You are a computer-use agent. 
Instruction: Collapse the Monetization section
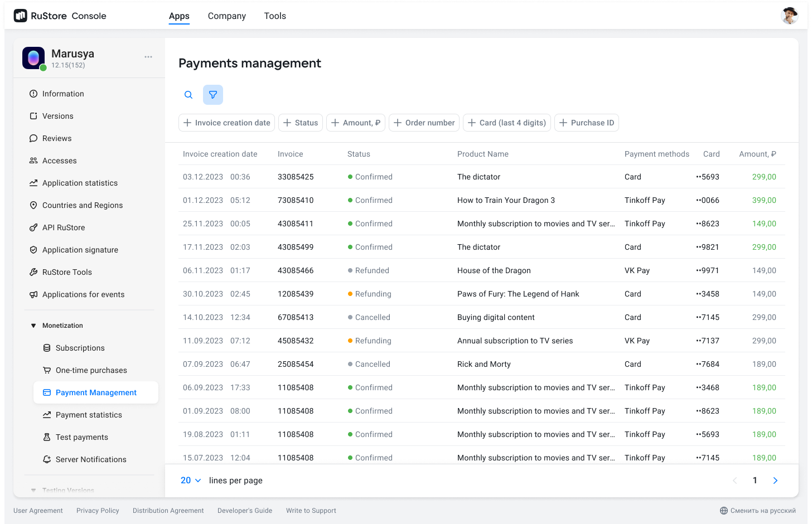[33, 326]
